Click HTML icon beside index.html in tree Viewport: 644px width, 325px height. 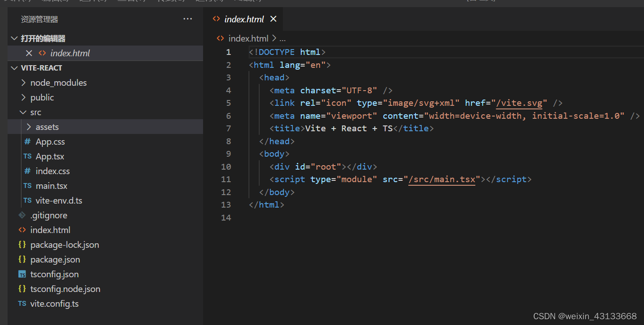click(22, 230)
